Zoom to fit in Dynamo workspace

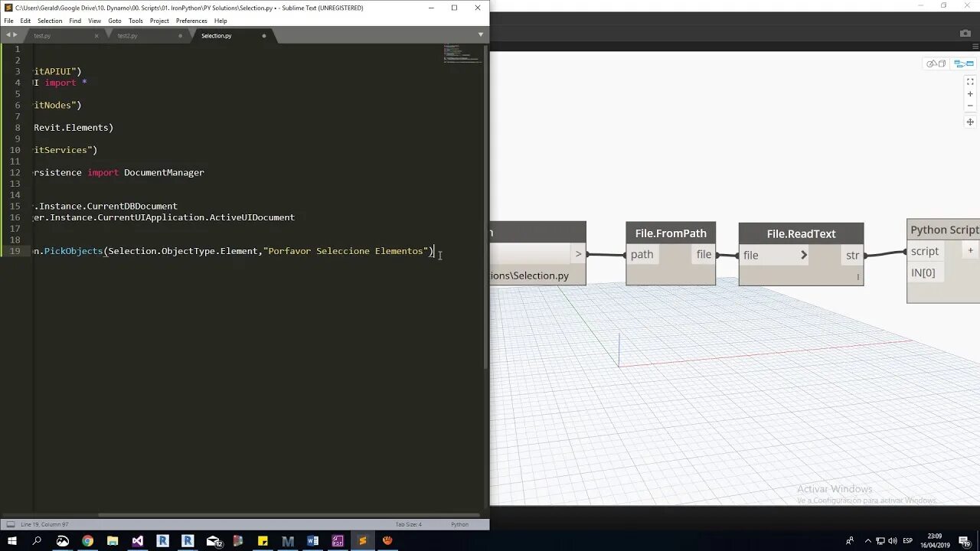tap(970, 81)
